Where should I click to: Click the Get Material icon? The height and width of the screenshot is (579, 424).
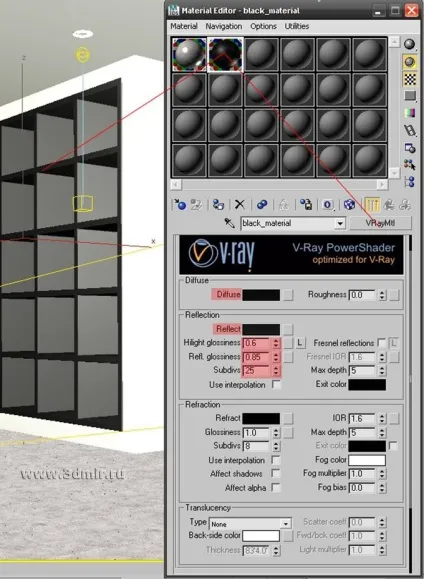(180, 204)
